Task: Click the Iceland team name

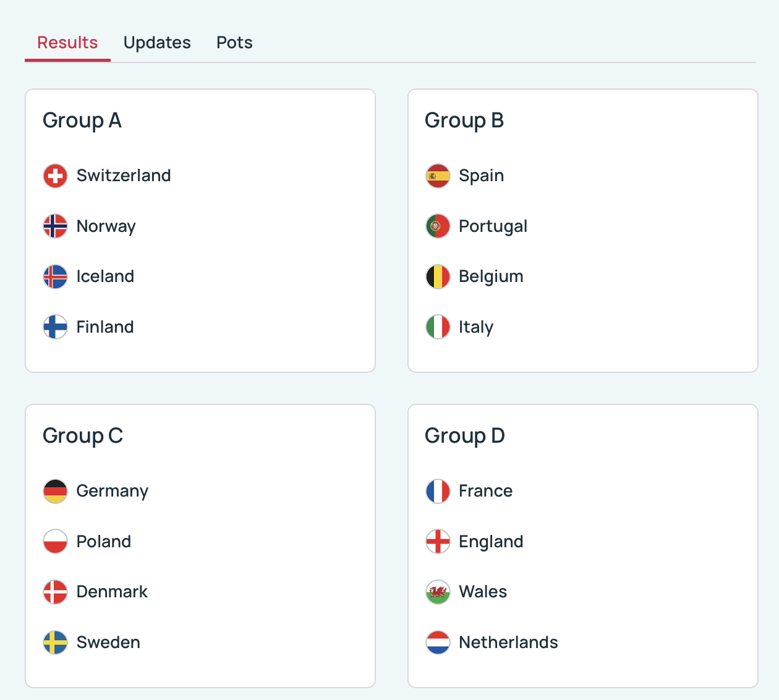Action: point(105,276)
